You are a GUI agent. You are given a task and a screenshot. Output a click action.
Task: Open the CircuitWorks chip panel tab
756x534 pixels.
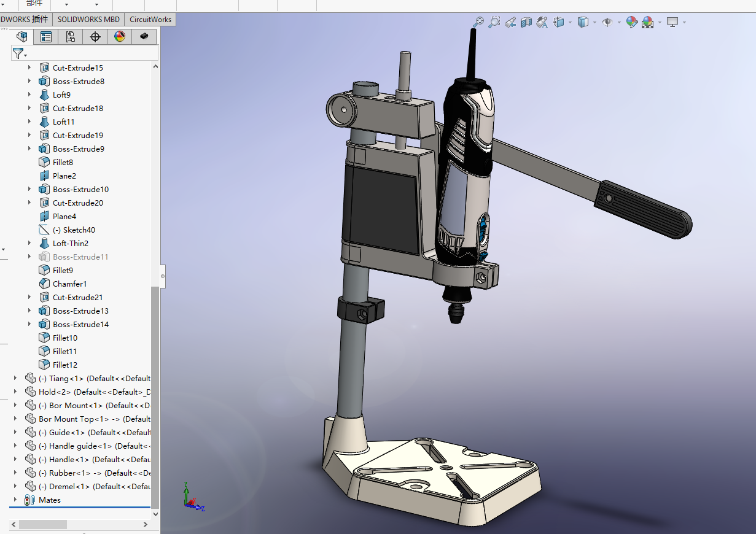[x=144, y=37]
